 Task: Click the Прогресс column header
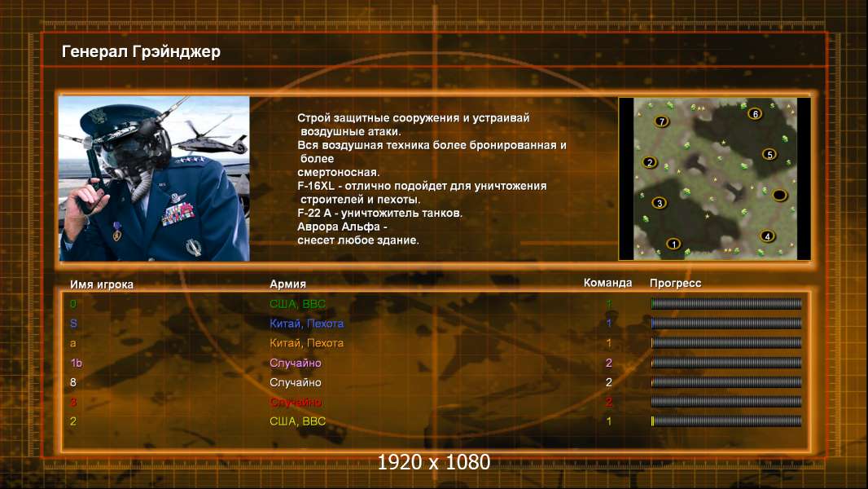coord(675,284)
